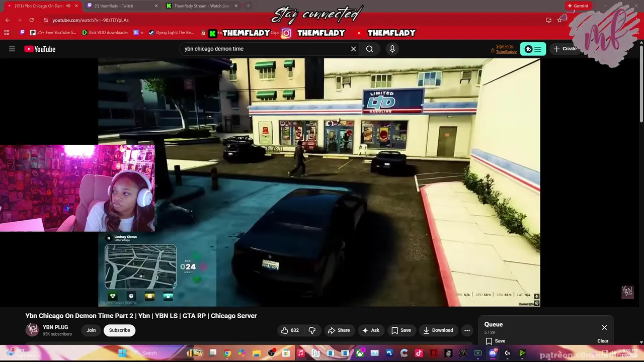
Task: Open a new browser tab
Action: (248, 6)
